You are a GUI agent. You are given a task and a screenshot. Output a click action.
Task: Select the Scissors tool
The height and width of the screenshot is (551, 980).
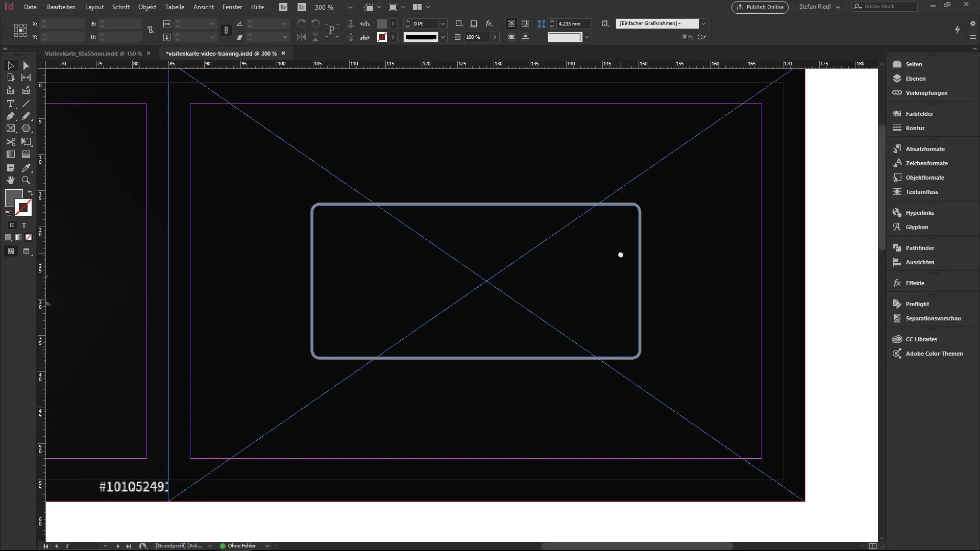point(10,142)
